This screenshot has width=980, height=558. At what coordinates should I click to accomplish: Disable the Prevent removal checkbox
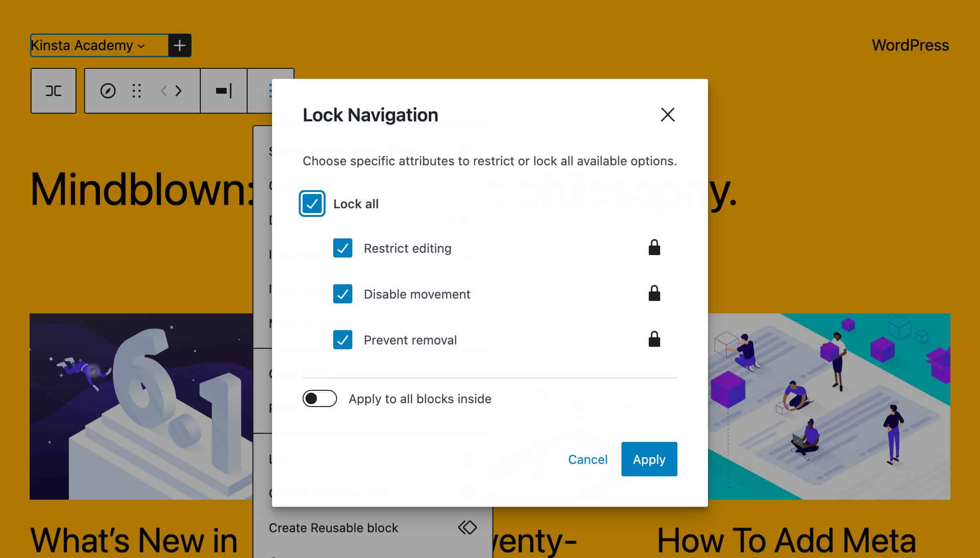342,340
